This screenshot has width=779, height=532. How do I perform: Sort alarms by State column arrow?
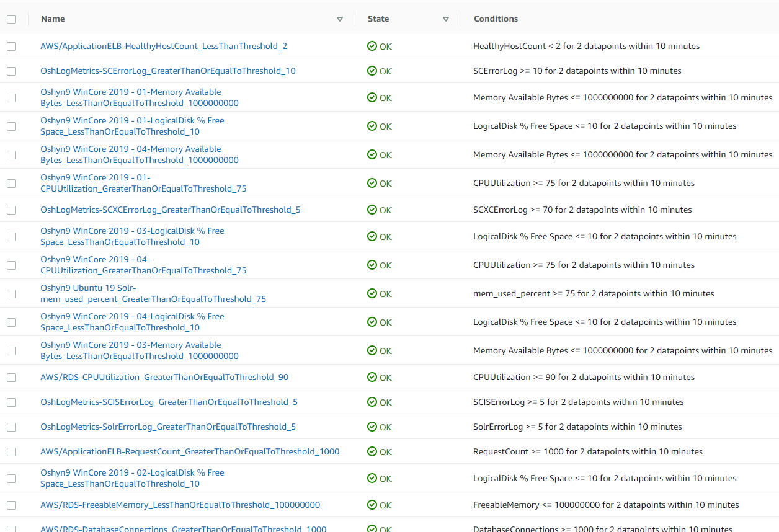point(446,19)
